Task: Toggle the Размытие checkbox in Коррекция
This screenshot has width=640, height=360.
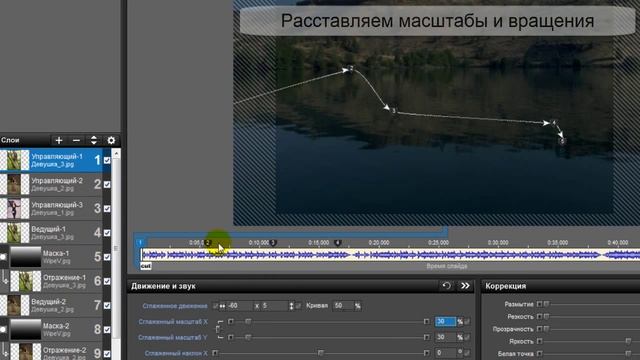Action: tap(540, 304)
